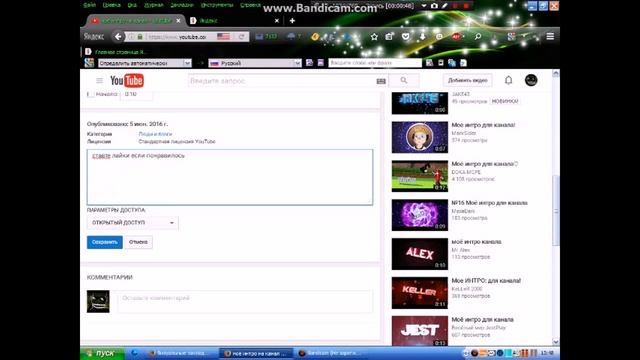Open the browser hamburger menu
640x360 pixels.
click(550, 37)
